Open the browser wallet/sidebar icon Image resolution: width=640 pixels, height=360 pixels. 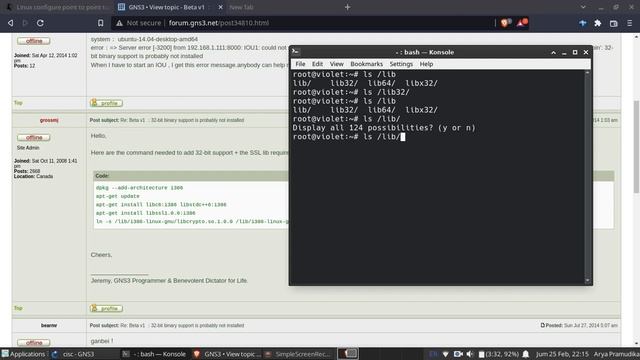coord(613,23)
